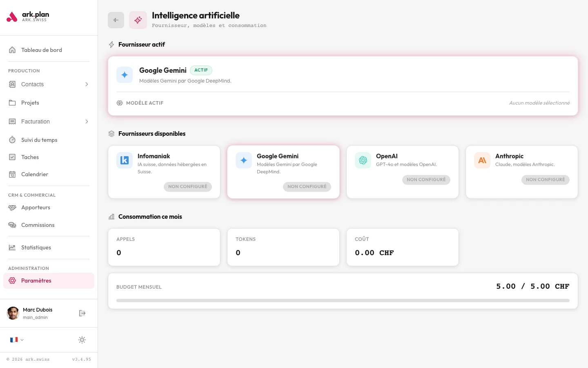Click "© 2026 ark.swiss" footer text

point(28,359)
